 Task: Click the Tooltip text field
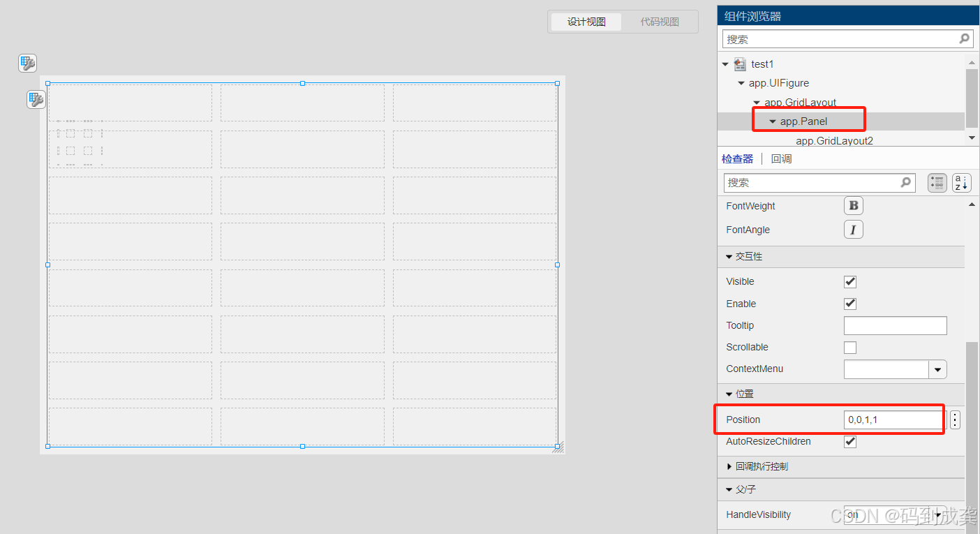(896, 326)
